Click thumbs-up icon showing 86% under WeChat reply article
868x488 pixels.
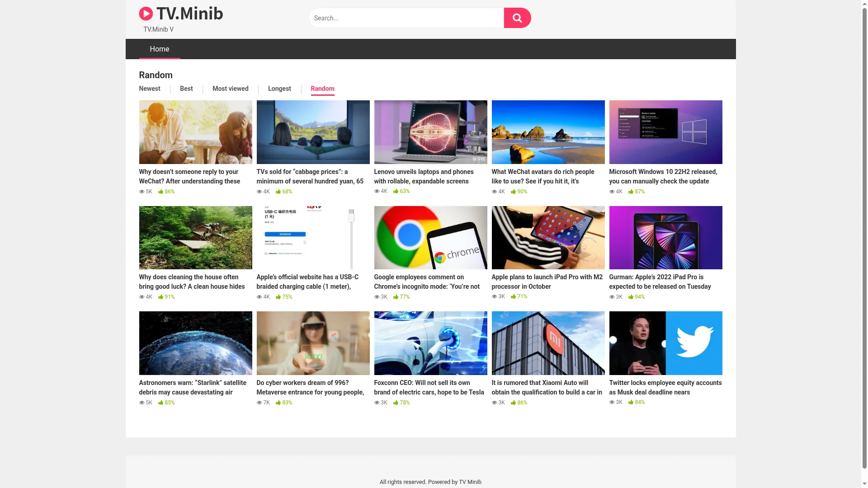[x=160, y=192]
